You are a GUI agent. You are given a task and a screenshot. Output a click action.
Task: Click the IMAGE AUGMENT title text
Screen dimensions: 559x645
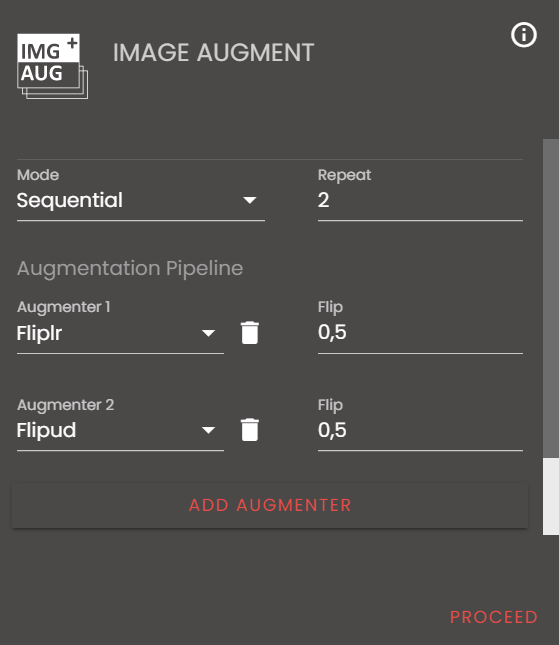[x=213, y=53]
